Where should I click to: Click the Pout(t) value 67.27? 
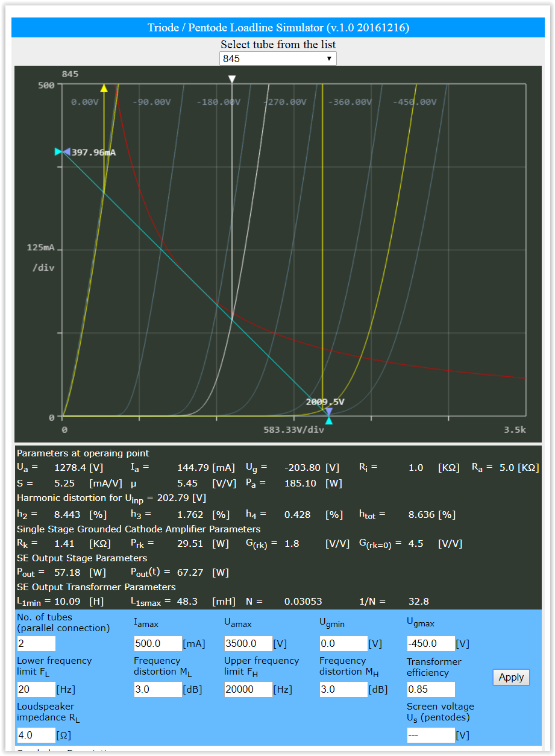tap(190, 573)
